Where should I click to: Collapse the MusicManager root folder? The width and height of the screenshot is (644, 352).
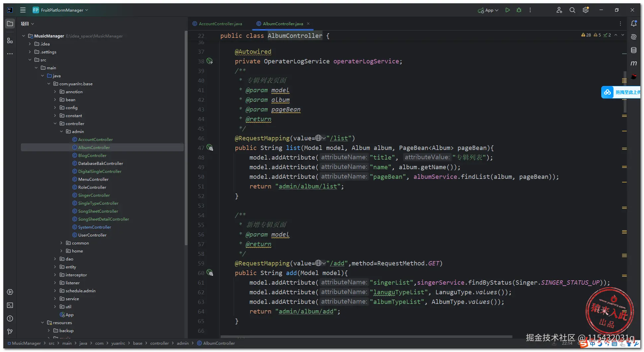[x=24, y=36]
